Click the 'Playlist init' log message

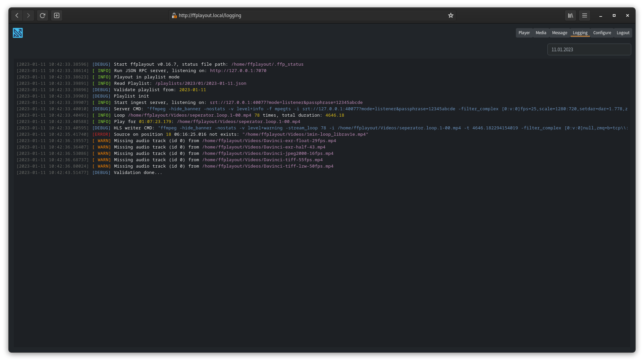(131, 96)
